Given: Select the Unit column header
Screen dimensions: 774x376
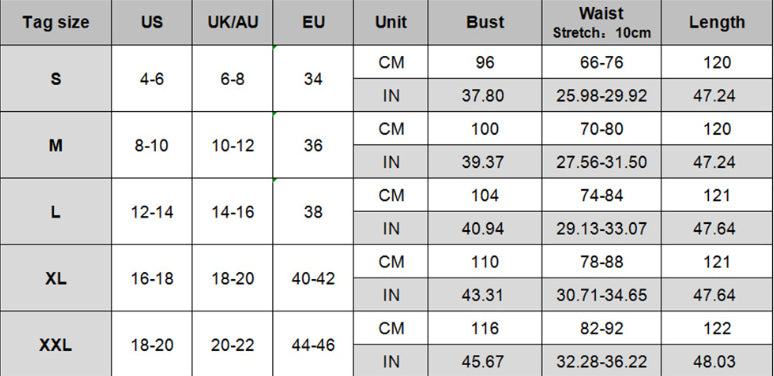Looking at the screenshot, I should [x=390, y=22].
